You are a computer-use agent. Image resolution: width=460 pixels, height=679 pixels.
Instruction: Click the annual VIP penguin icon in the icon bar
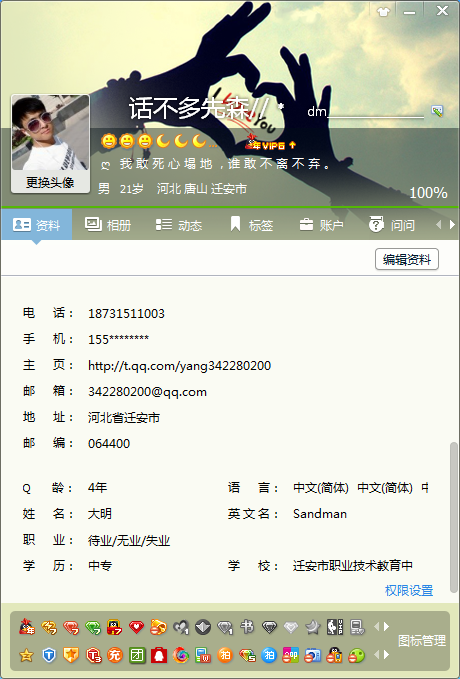tap(27, 627)
